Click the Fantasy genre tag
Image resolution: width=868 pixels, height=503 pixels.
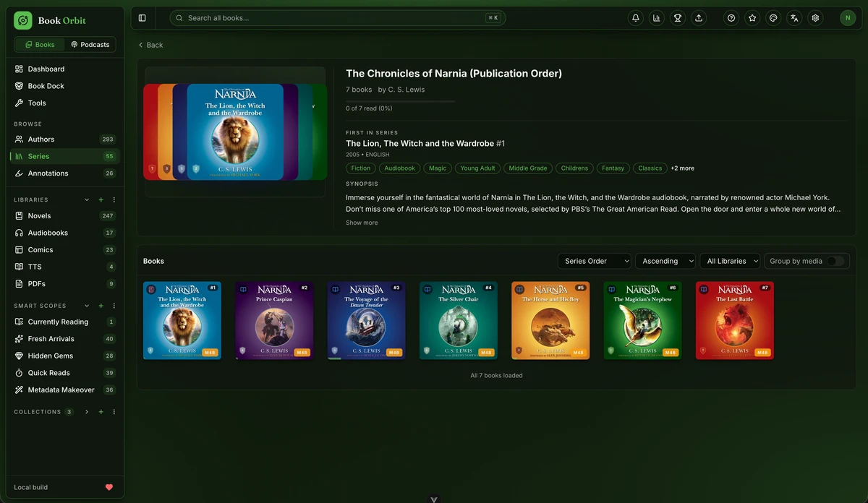(x=613, y=168)
